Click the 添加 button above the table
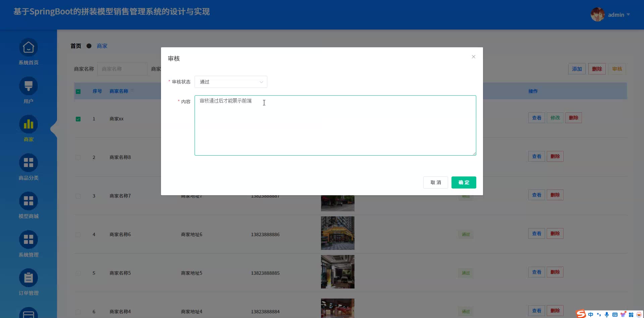 577,69
